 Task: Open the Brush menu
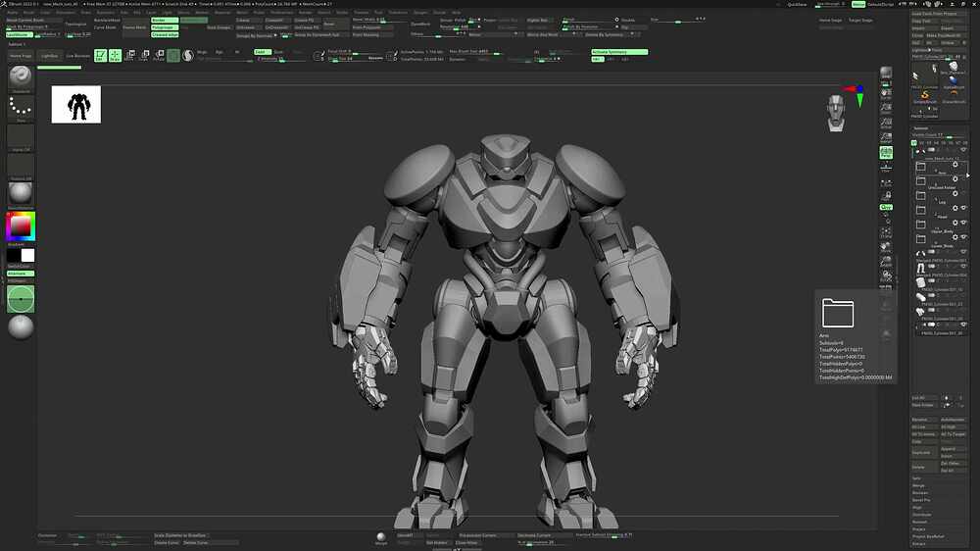pos(28,13)
